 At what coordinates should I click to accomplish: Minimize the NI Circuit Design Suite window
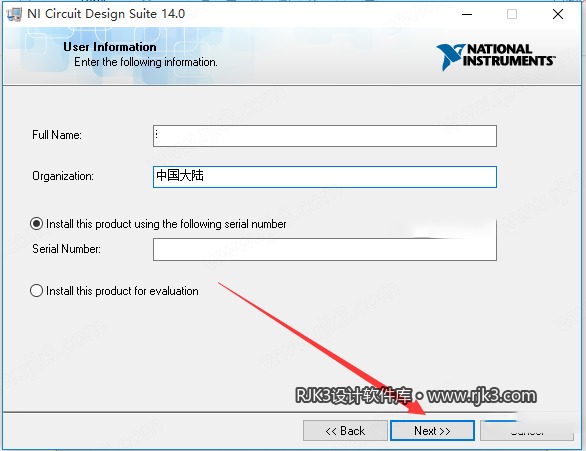click(x=467, y=14)
